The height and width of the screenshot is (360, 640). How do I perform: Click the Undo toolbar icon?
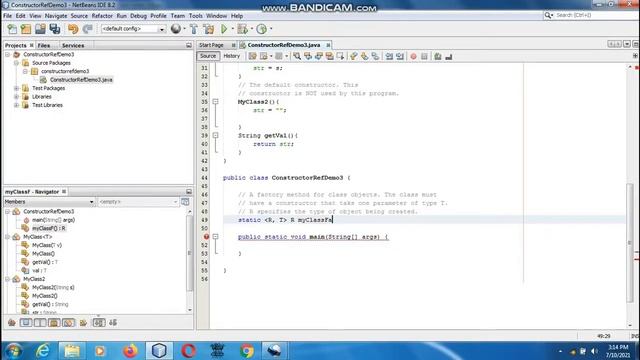(73, 29)
